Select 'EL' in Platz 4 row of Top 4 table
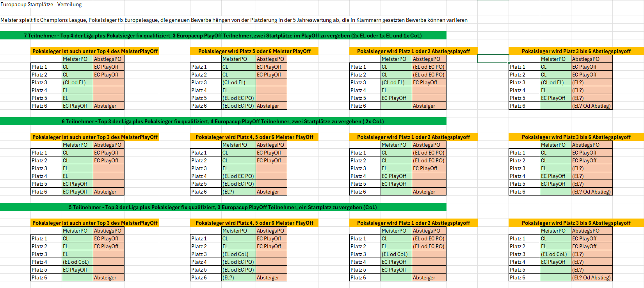This screenshot has width=644, height=288. pos(77,90)
